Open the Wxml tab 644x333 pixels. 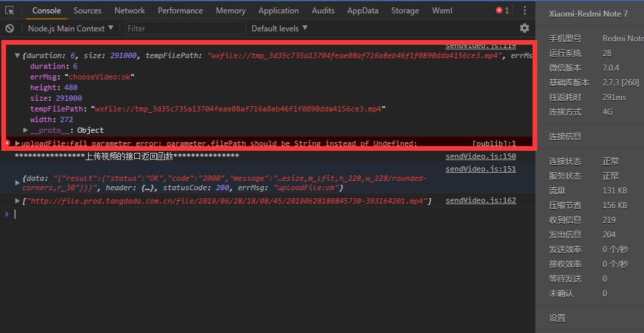[x=442, y=11]
